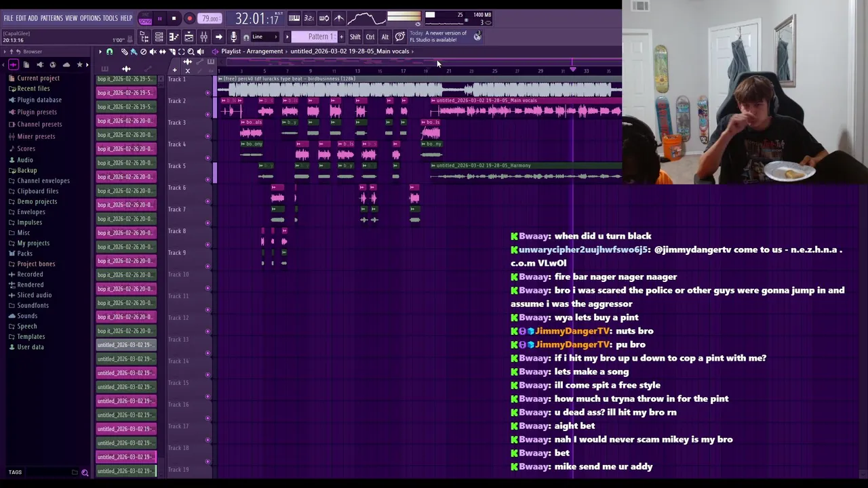
Task: Select the Playback speaker tool in playlist
Action: coord(200,52)
